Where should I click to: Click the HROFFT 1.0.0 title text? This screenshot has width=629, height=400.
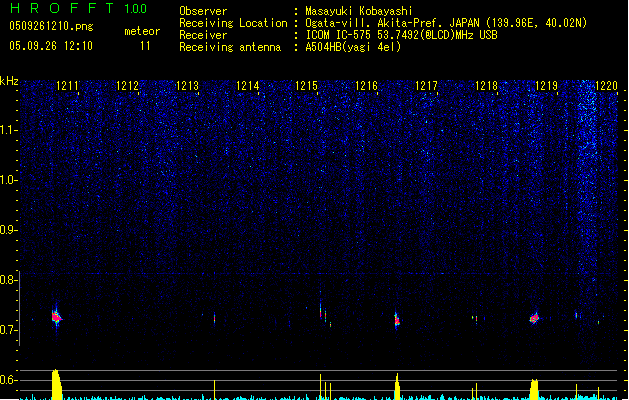tap(78, 8)
